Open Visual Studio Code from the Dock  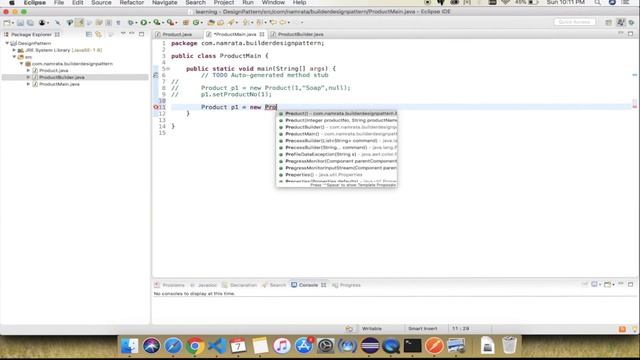tap(217, 346)
